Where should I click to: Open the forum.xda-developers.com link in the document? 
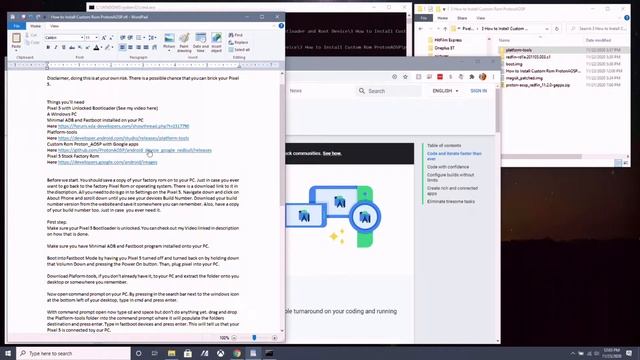tap(123, 126)
